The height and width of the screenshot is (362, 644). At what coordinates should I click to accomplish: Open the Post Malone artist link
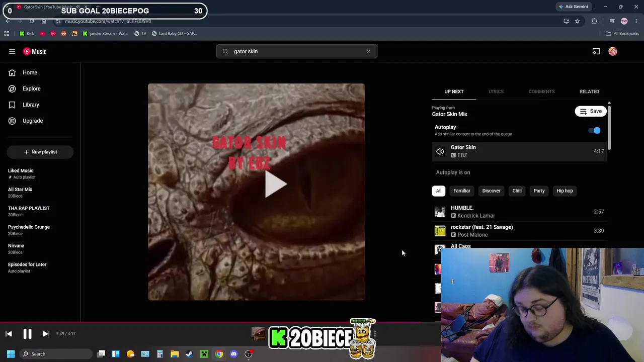tap(472, 235)
